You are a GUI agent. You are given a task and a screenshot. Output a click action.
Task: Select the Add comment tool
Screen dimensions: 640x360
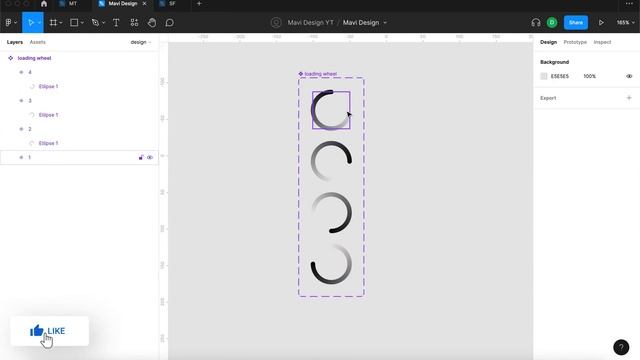click(x=169, y=23)
